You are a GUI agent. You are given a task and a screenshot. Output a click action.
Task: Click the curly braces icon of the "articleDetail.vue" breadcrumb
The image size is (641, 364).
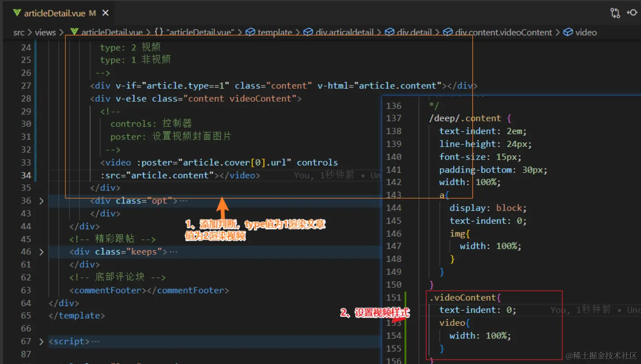pos(159,32)
